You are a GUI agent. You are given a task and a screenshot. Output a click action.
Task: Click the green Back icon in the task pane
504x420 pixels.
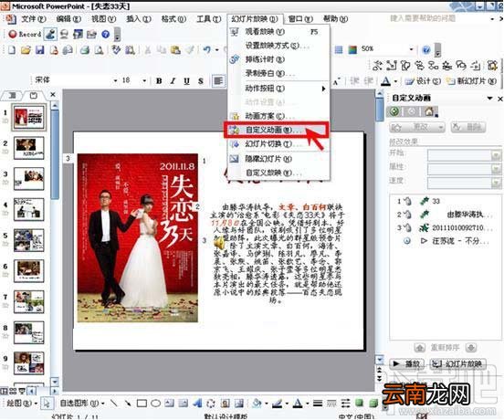[394, 111]
